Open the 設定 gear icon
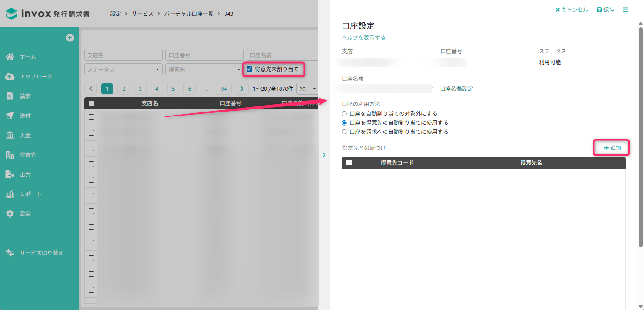The width and height of the screenshot is (644, 310). tap(10, 214)
